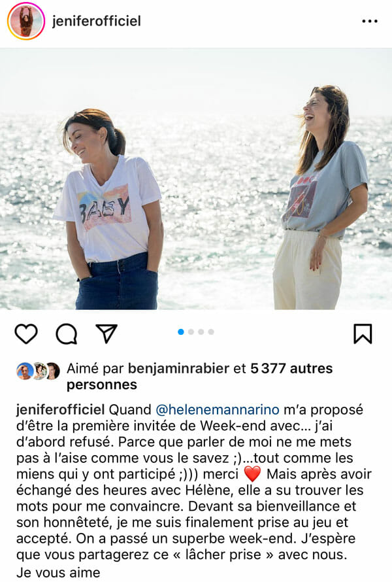View jeniferofficiel's story from the profile avatar
Screen dimensions: 392x582
pyautogui.click(x=26, y=21)
